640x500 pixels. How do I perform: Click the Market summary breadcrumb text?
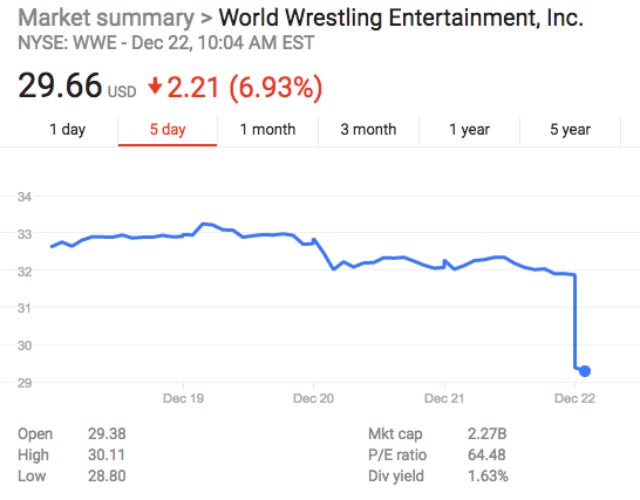102,18
